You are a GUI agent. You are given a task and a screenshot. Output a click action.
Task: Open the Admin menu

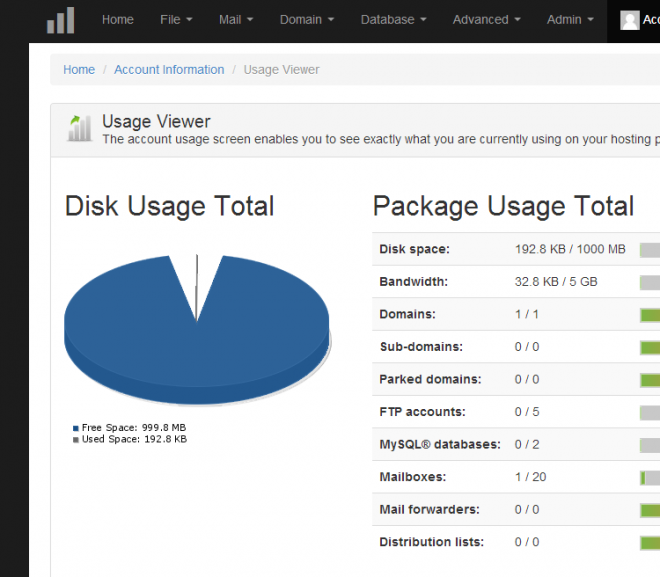coord(570,20)
